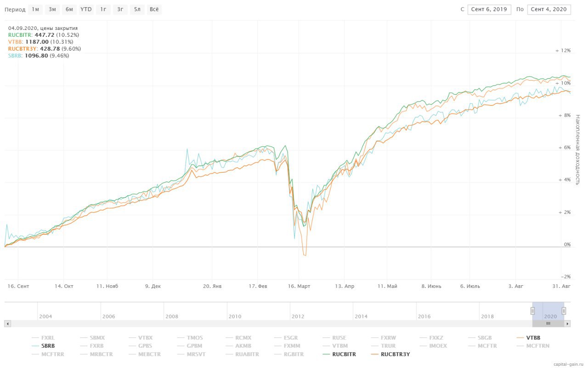Select the 3м period button

tap(52, 9)
